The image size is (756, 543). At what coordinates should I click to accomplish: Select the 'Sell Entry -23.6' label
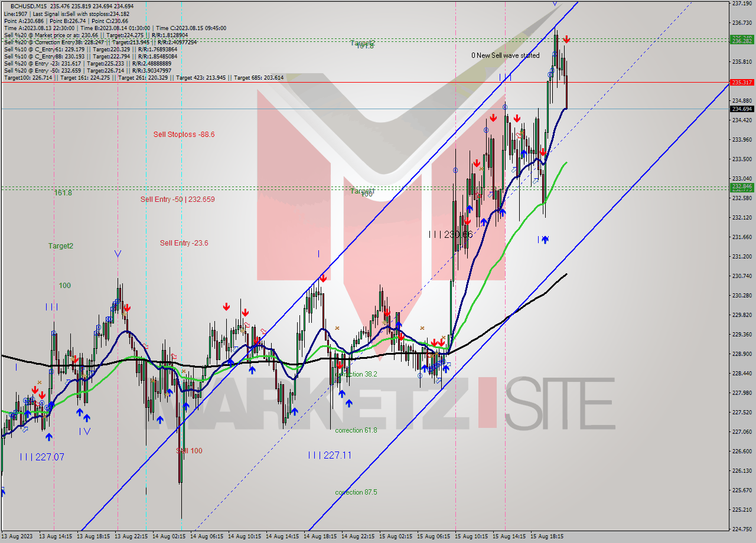pyautogui.click(x=184, y=243)
